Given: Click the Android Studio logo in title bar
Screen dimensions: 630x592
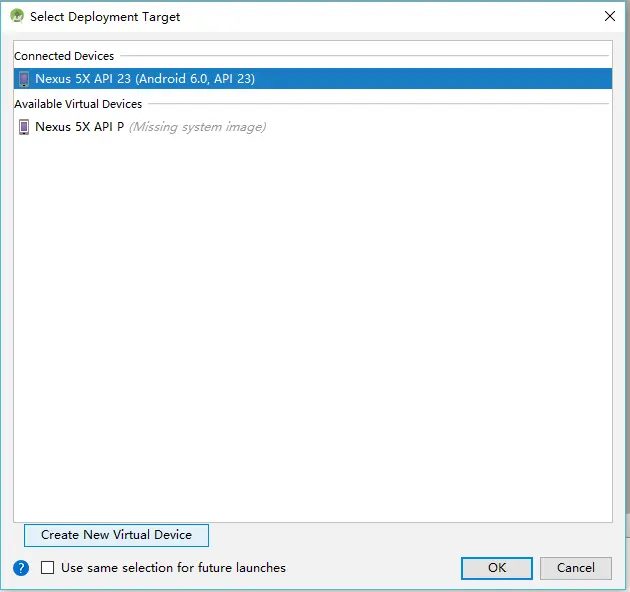Looking at the screenshot, I should point(17,16).
